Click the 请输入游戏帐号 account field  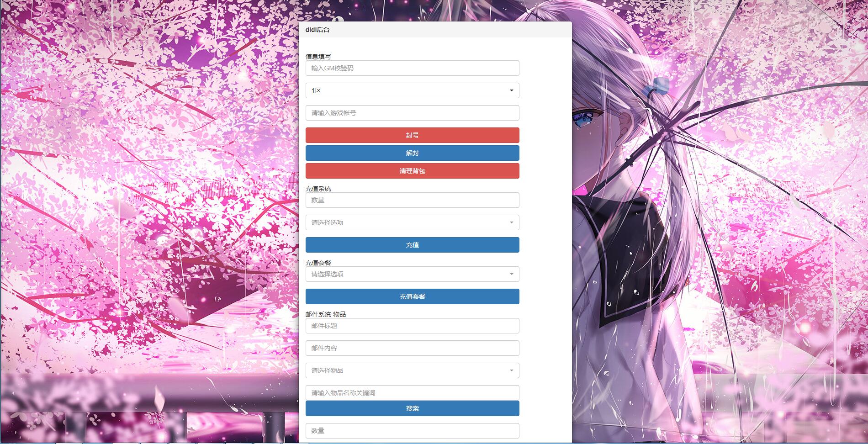(412, 113)
